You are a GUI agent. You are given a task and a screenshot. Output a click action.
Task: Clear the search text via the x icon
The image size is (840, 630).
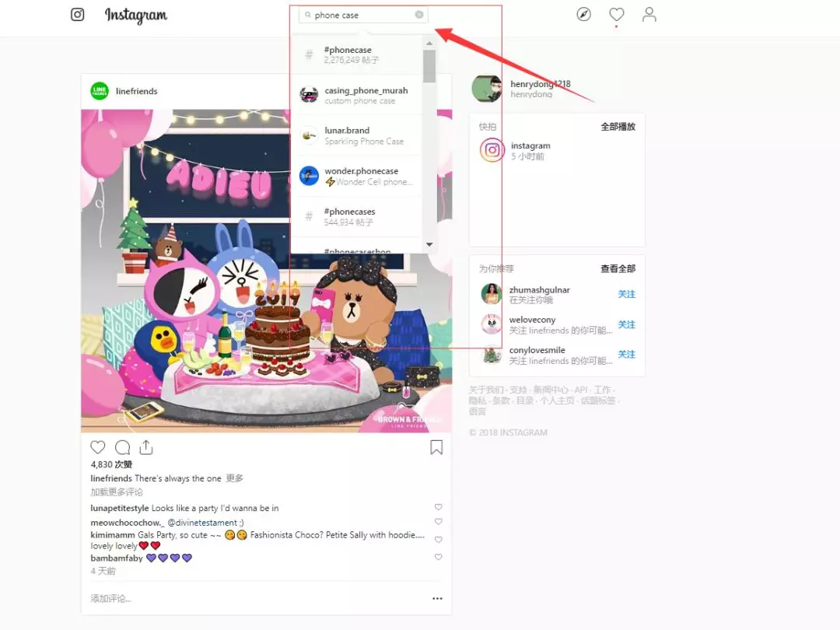click(418, 14)
